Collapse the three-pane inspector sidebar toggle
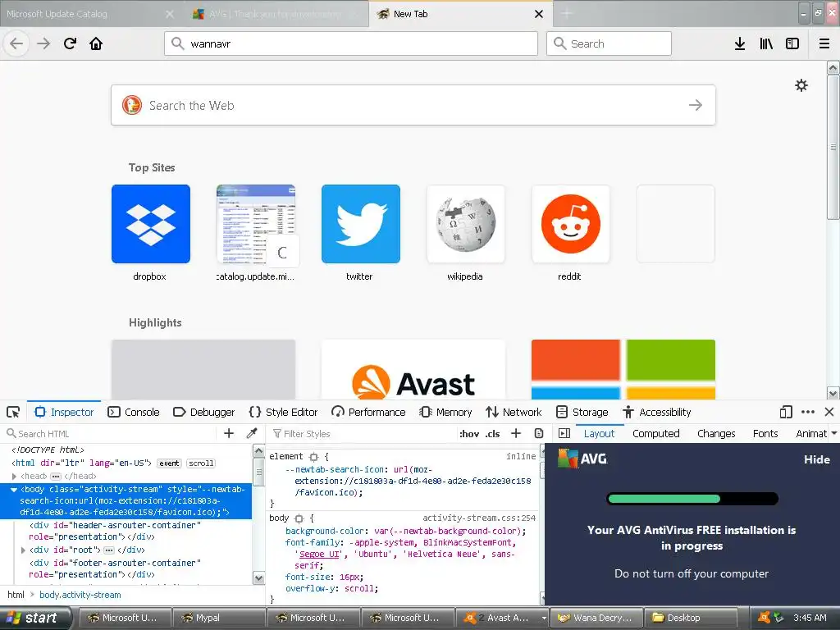This screenshot has width=840, height=630. [564, 433]
